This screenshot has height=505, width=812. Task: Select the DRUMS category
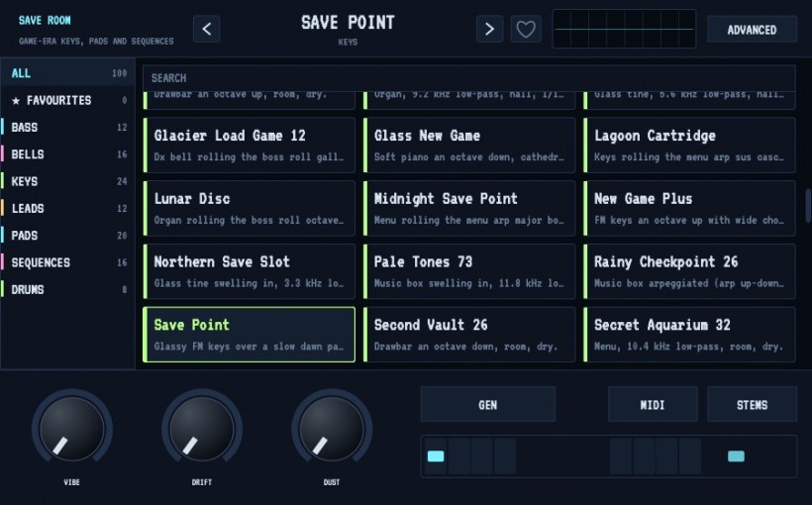(x=68, y=289)
